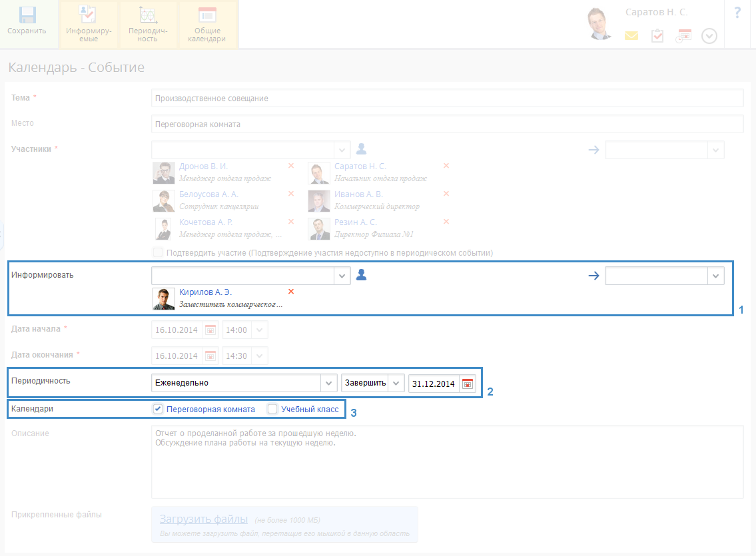This screenshot has width=756, height=556.
Task: Remove Кирилов А. Э. with red cross
Action: click(x=291, y=292)
